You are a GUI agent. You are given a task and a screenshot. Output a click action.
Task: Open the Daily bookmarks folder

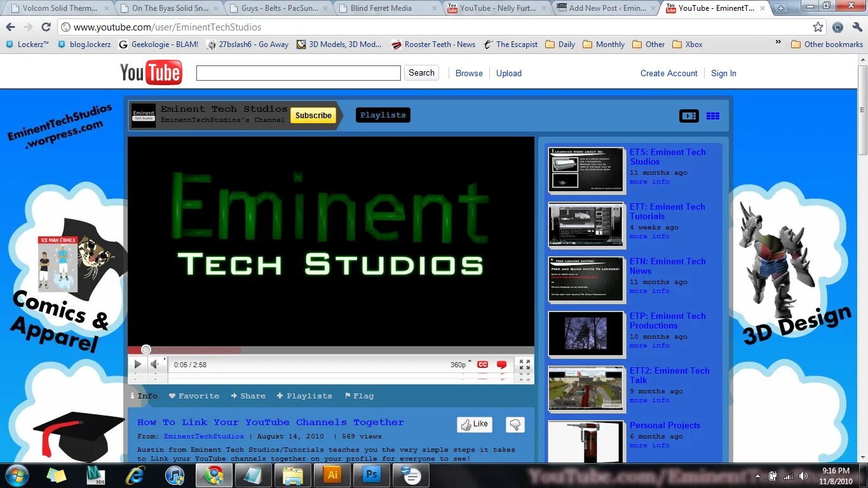560,44
